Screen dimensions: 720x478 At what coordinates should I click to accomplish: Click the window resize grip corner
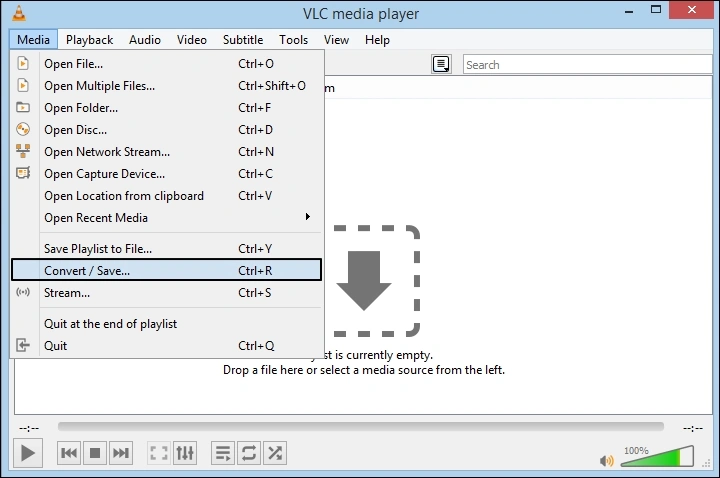(707, 464)
